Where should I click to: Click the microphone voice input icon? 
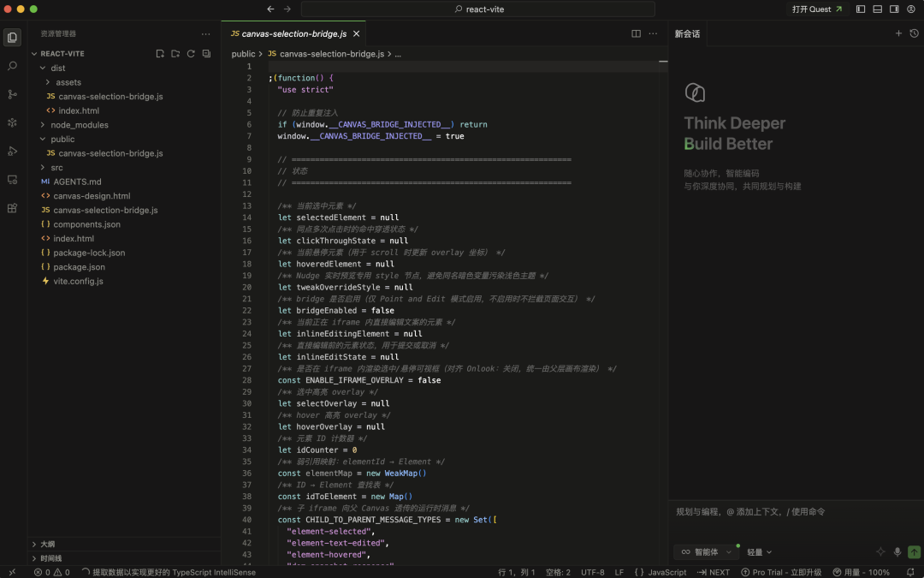pyautogui.click(x=897, y=552)
